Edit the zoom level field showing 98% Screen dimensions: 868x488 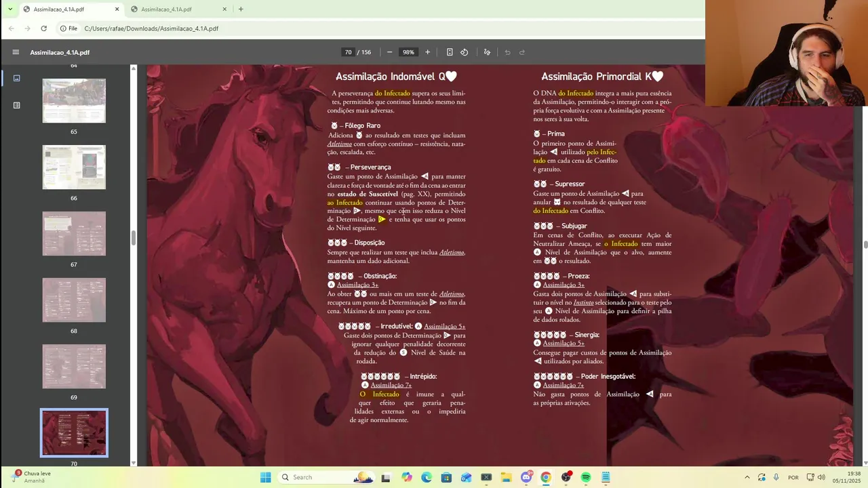click(408, 52)
